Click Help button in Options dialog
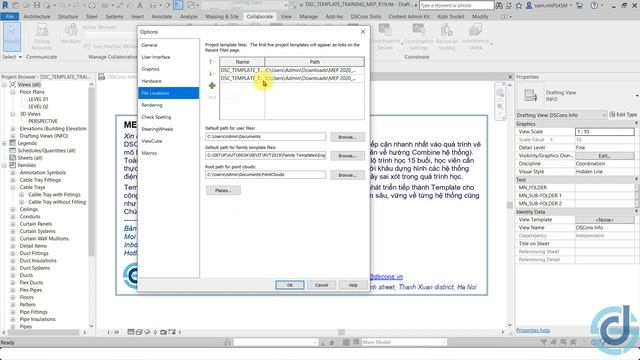This screenshot has height=360, width=640. click(353, 285)
